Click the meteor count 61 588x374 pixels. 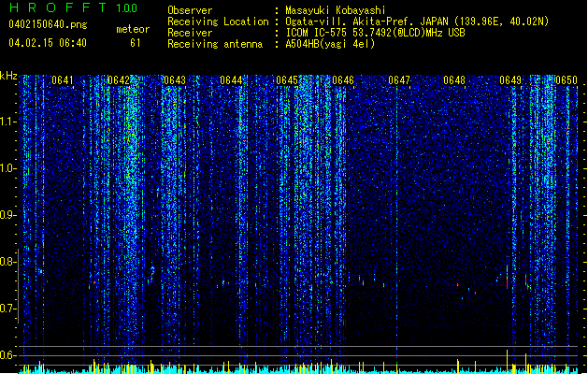(x=136, y=43)
